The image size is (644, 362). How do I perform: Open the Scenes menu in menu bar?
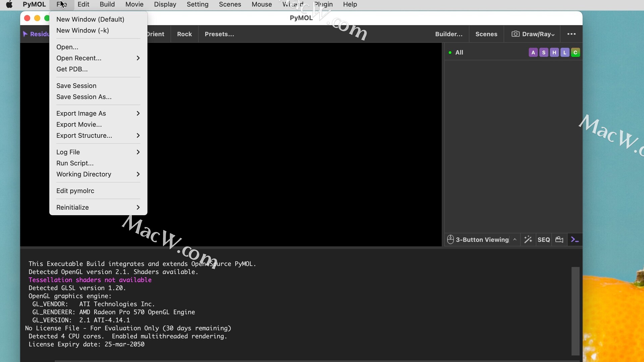(230, 4)
